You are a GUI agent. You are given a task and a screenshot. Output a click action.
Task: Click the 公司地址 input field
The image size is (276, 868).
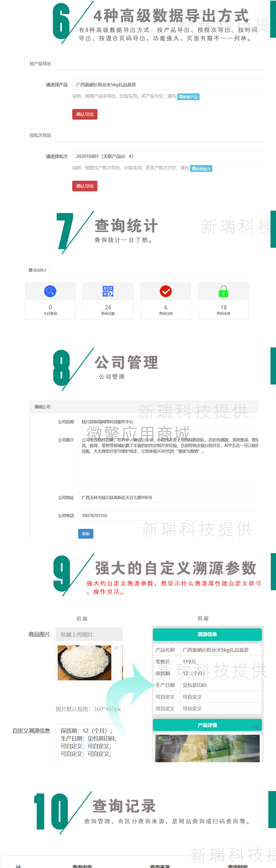coord(168,497)
